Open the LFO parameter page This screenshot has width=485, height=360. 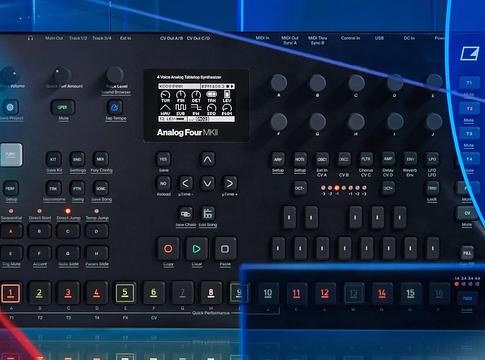[x=432, y=159]
